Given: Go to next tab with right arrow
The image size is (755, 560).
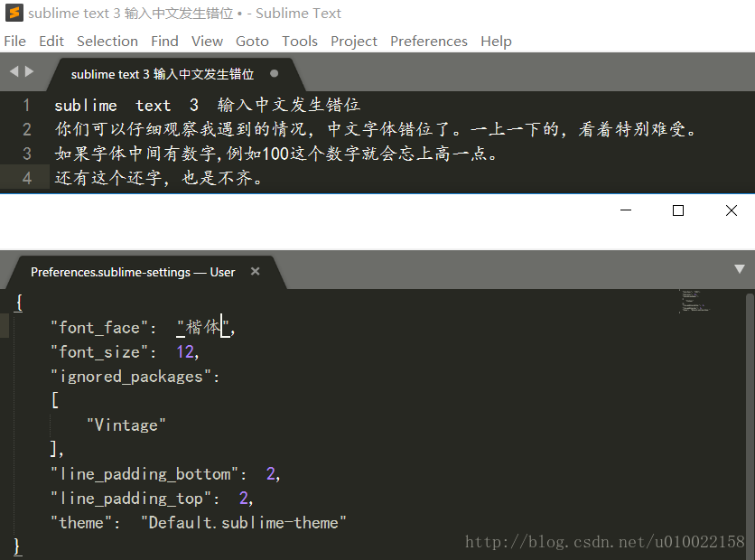Looking at the screenshot, I should click(x=30, y=71).
